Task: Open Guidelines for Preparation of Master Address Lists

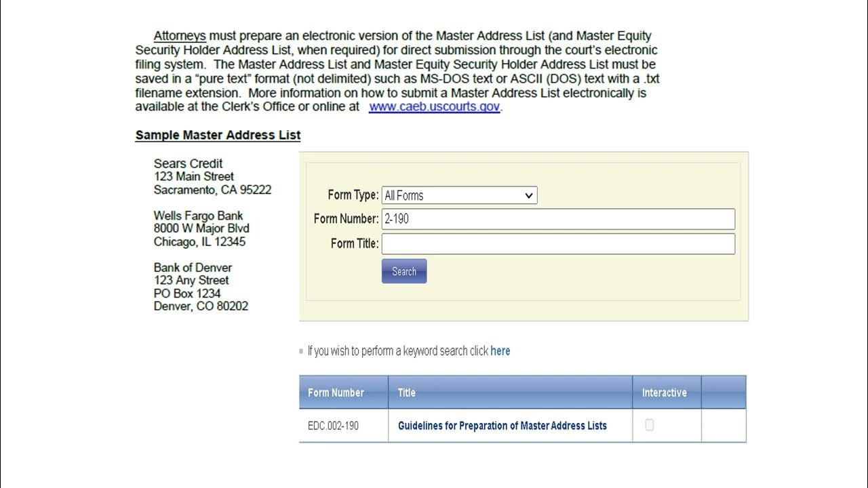Action: click(x=502, y=426)
